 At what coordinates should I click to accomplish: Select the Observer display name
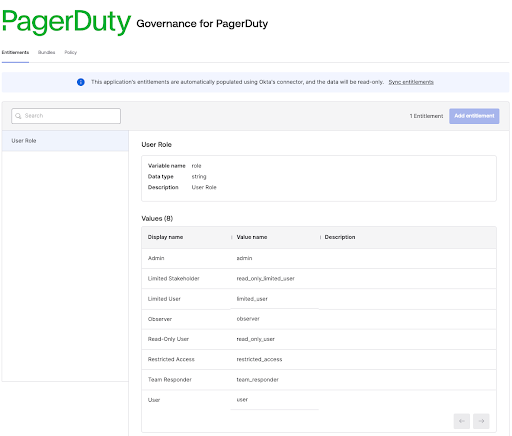[160, 319]
